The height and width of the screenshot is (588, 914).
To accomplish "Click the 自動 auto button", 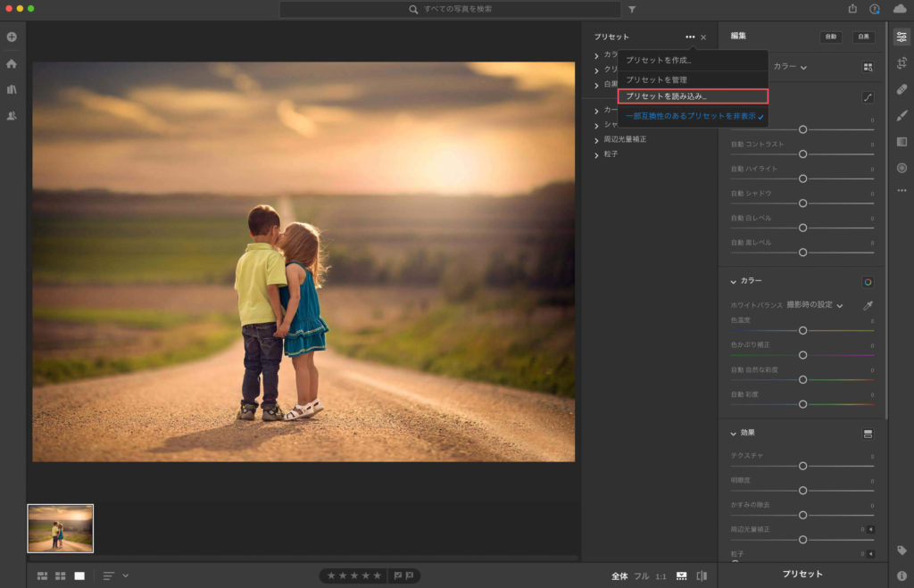I will 831,37.
